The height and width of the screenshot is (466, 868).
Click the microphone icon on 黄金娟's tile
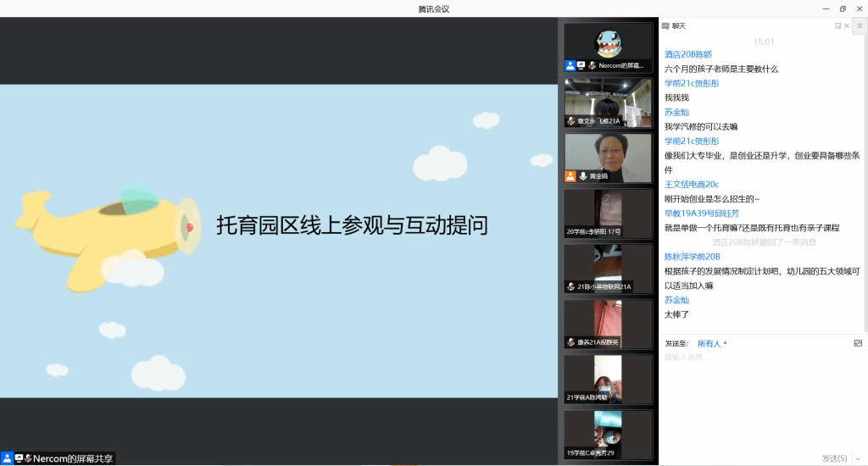pyautogui.click(x=583, y=176)
